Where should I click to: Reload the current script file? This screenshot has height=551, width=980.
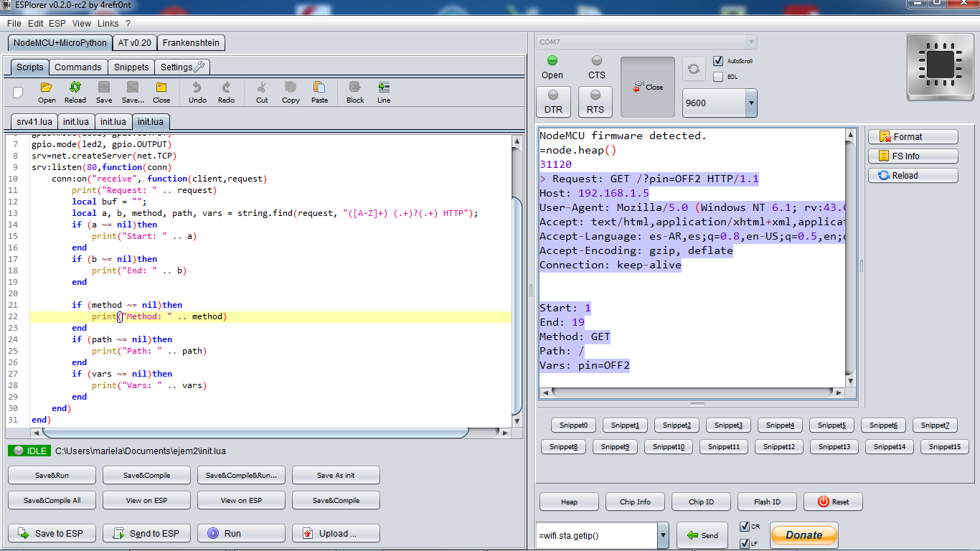click(75, 92)
